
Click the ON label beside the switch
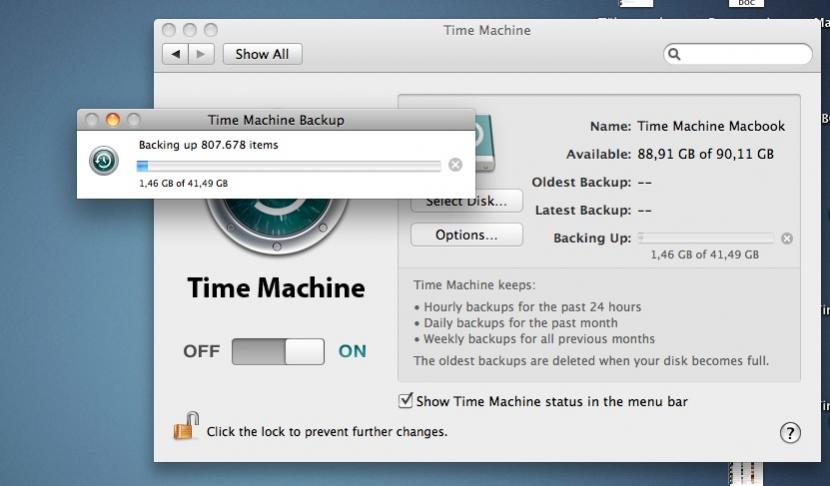coord(353,351)
